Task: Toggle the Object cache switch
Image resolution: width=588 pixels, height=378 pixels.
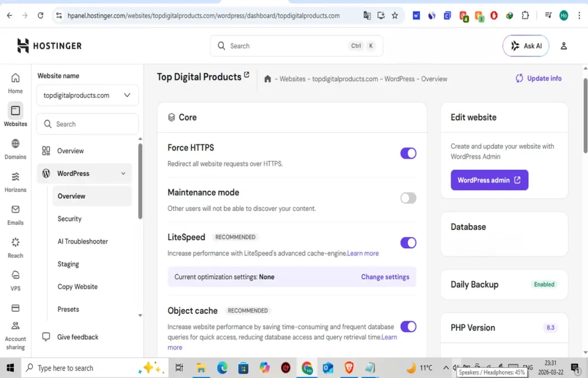Action: (408, 326)
